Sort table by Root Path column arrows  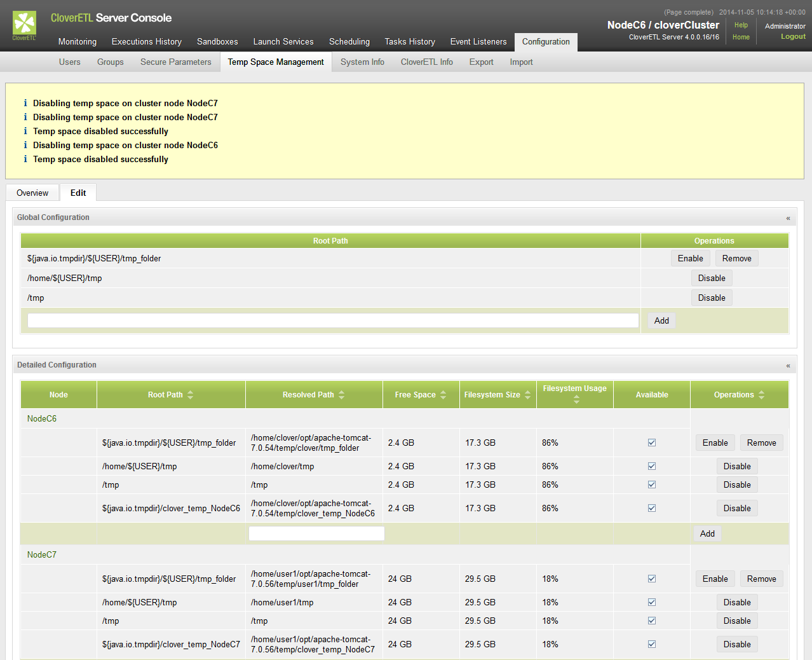tap(190, 395)
